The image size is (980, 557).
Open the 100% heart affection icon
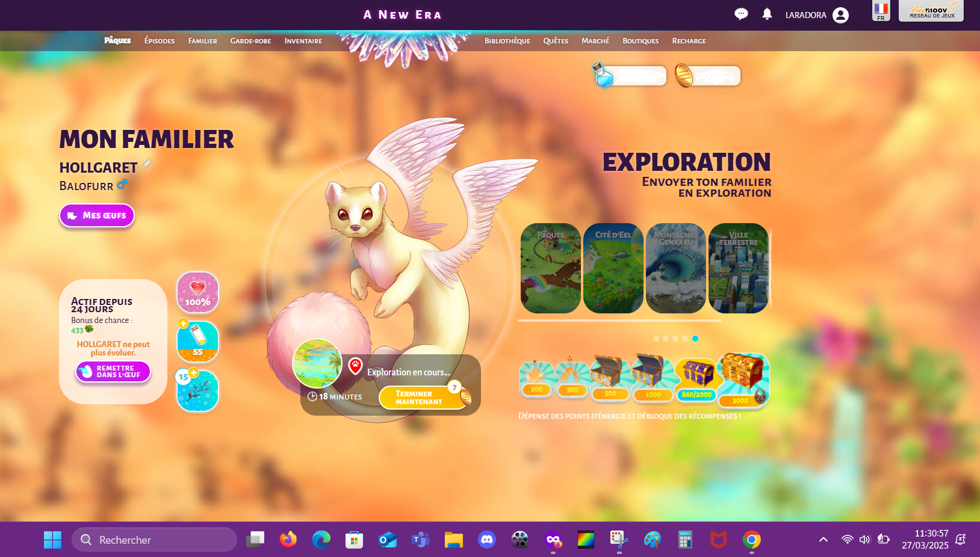coord(197,292)
